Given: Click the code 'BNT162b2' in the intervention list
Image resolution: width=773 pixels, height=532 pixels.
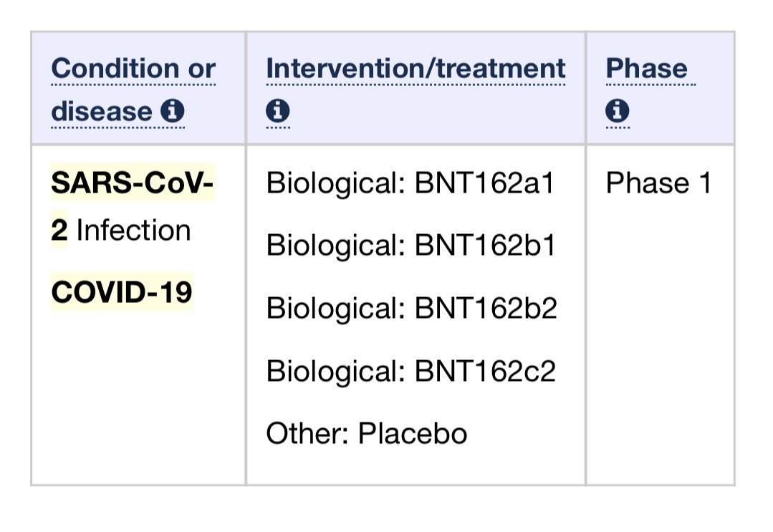Looking at the screenshot, I should coord(486,308).
